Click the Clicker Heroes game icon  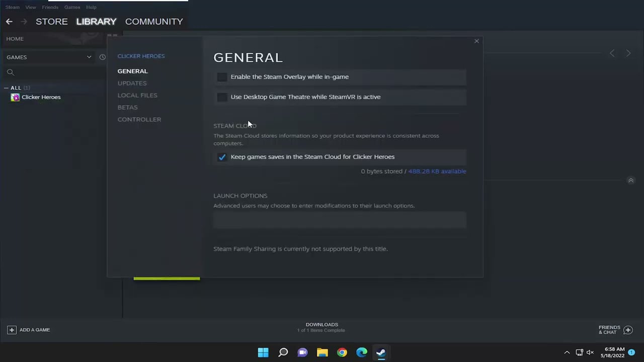pyautogui.click(x=15, y=98)
